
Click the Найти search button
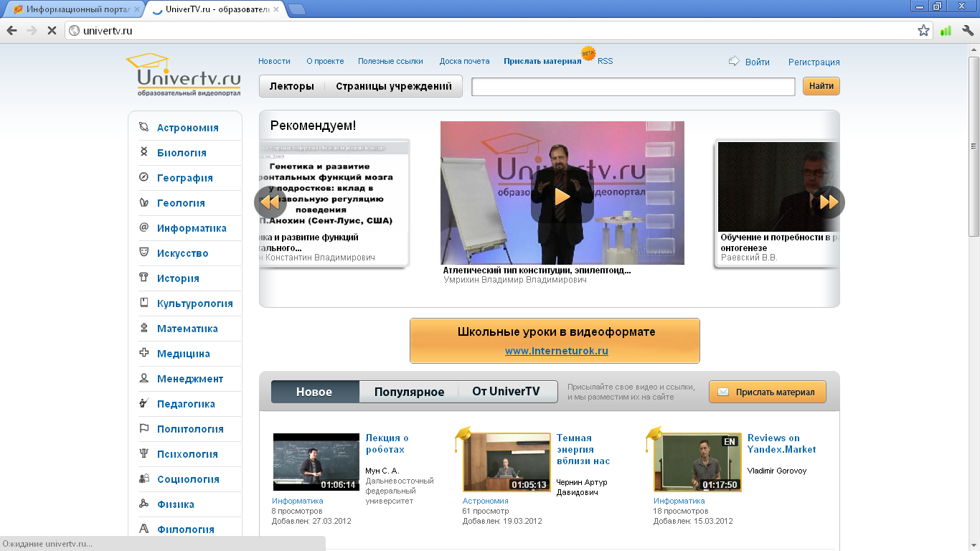coord(821,86)
